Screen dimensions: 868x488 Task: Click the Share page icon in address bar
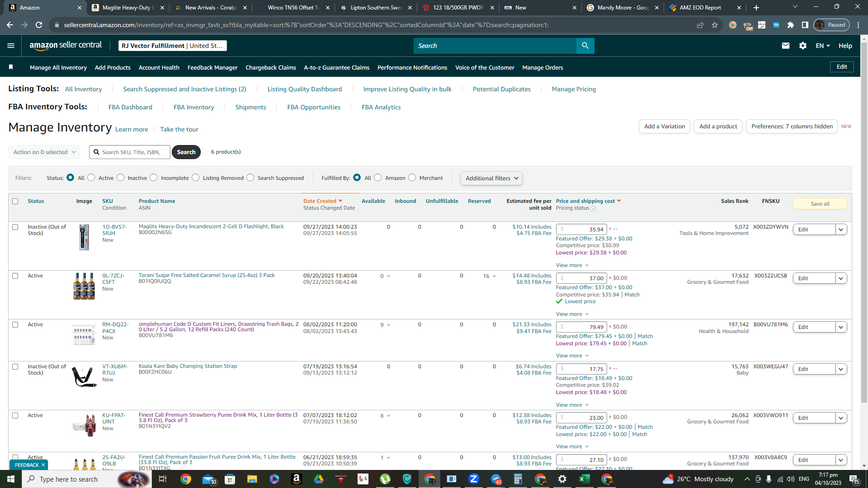(x=700, y=25)
